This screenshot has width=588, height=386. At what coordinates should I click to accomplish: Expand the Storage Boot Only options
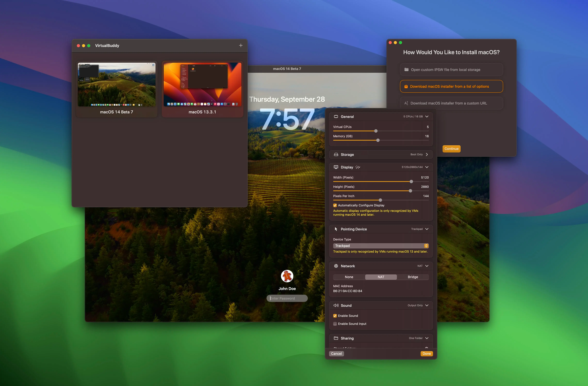pos(427,154)
